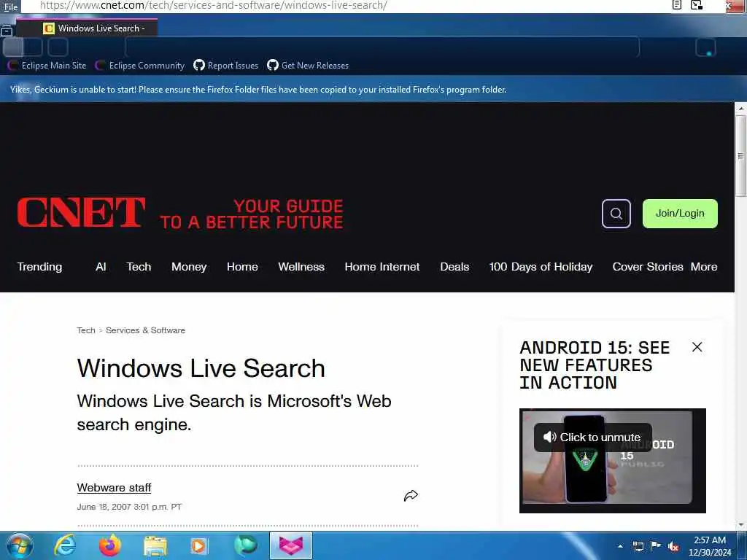Viewport: 747px width, 560px height.
Task: Click the pink fox active taskbar app
Action: pos(290,545)
